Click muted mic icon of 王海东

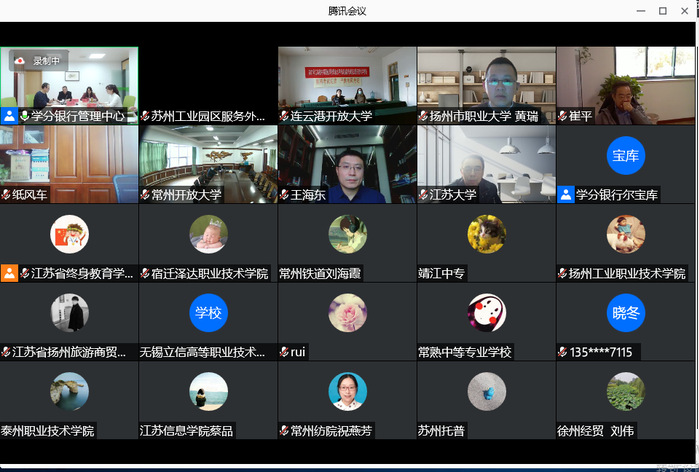pos(285,195)
